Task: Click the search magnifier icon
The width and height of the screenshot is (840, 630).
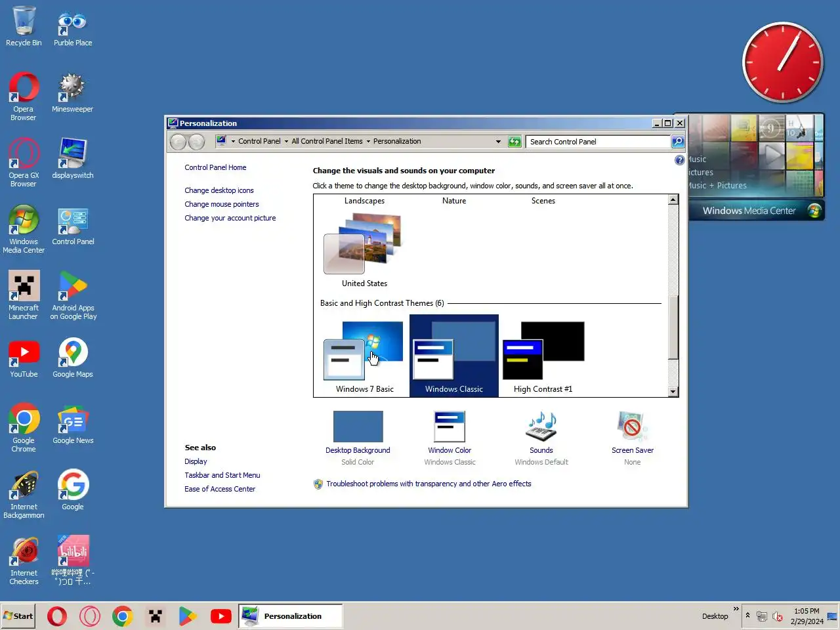Action: tap(678, 141)
